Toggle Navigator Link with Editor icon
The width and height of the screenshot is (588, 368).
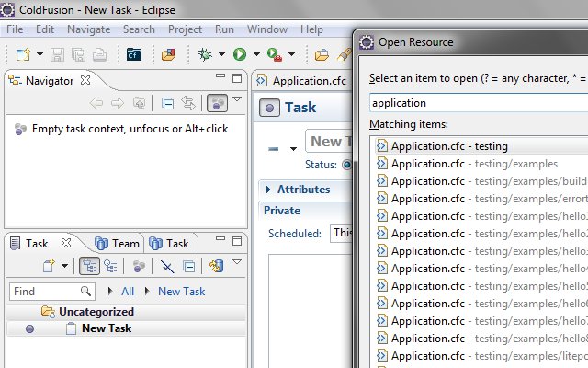pyautogui.click(x=188, y=103)
